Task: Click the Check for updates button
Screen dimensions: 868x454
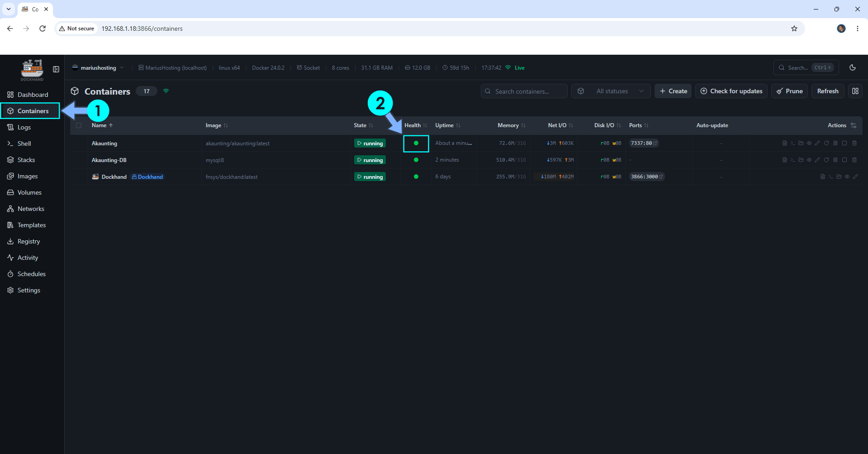Action: [731, 91]
